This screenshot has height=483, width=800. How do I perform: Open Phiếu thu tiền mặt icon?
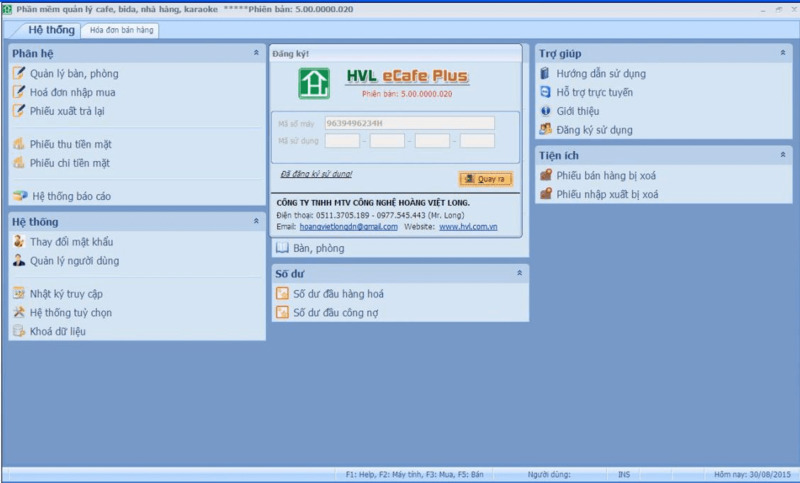19,144
